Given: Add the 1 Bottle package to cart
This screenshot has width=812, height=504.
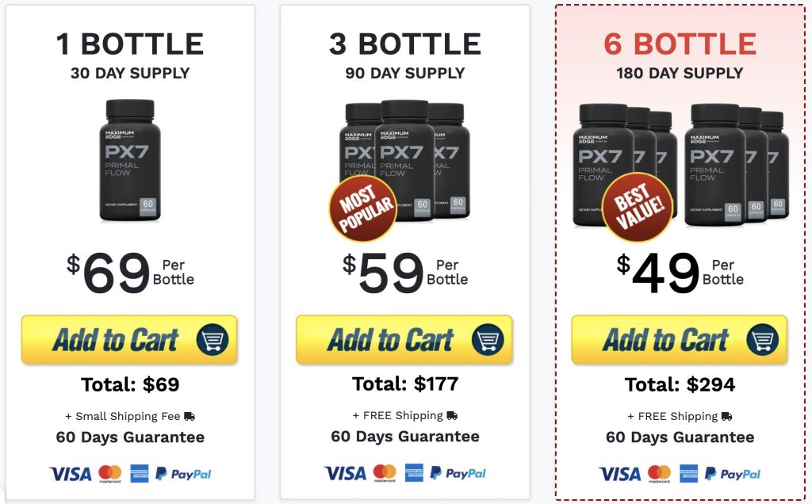Looking at the screenshot, I should click(x=129, y=339).
